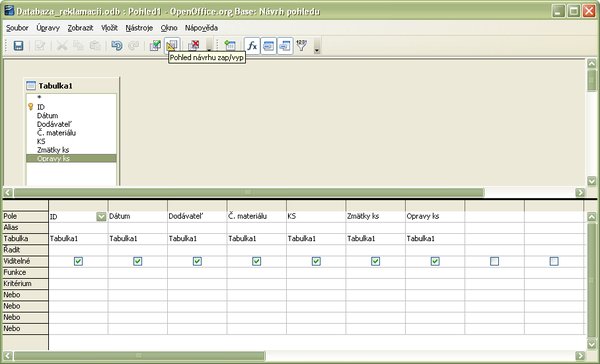Click the Tabulka1 table window title
The height and width of the screenshot is (364, 600).
point(55,86)
